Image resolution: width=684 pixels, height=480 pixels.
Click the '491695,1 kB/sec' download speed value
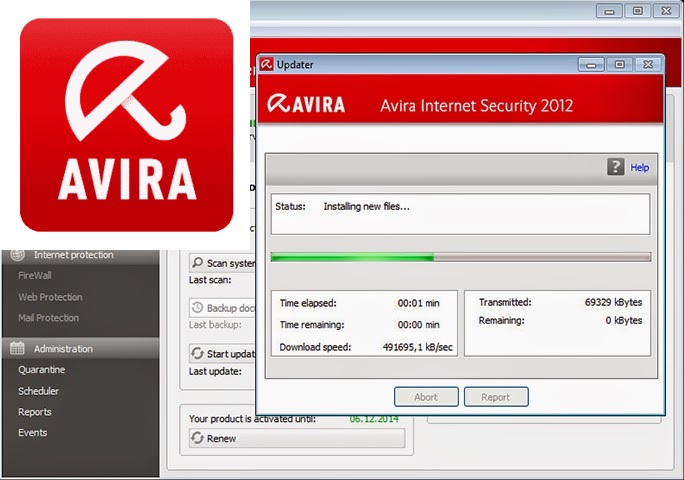point(417,347)
